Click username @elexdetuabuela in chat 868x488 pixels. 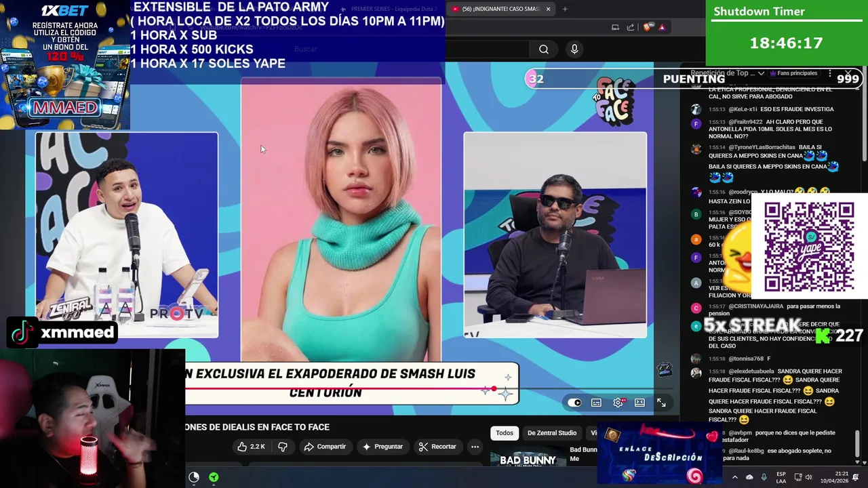pyautogui.click(x=751, y=371)
